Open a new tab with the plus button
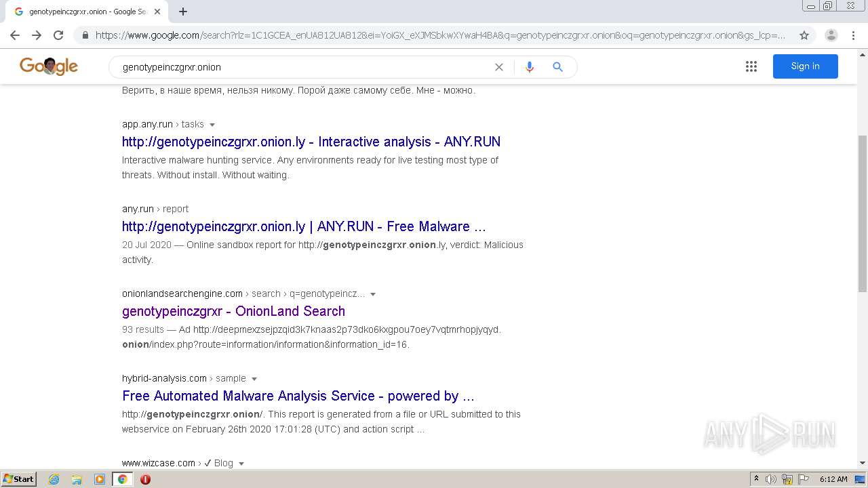 (x=183, y=12)
